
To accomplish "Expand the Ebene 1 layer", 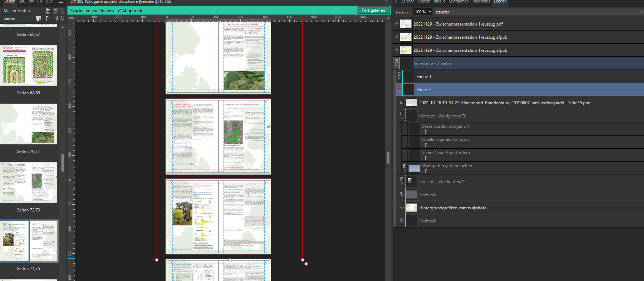I will (x=399, y=78).
